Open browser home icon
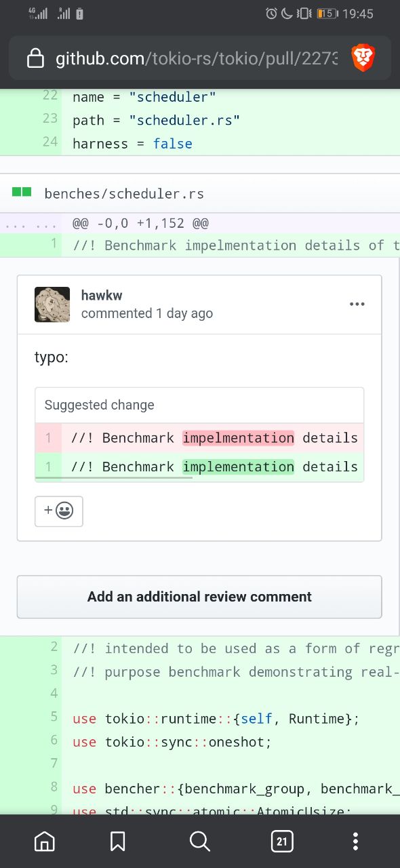 (x=45, y=842)
